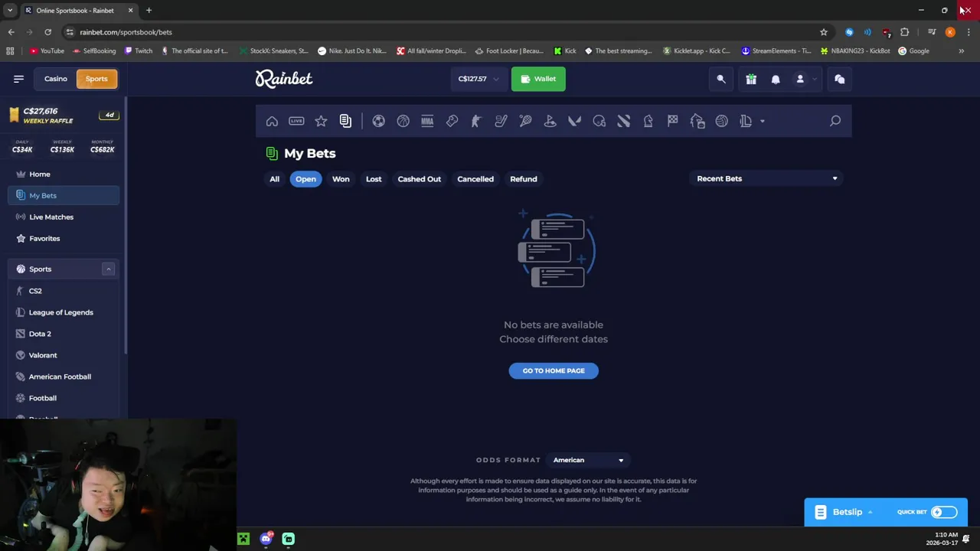Select the American football helmet icon
The height and width of the screenshot is (551, 980).
[x=599, y=121]
